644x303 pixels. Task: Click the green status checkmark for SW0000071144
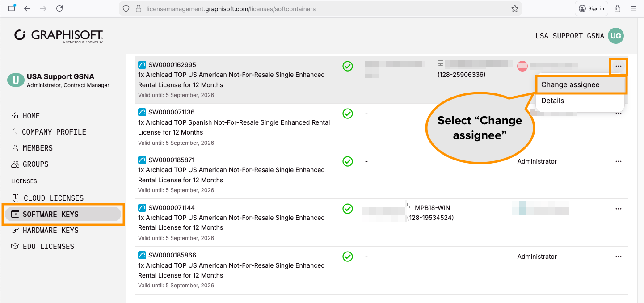tap(348, 209)
